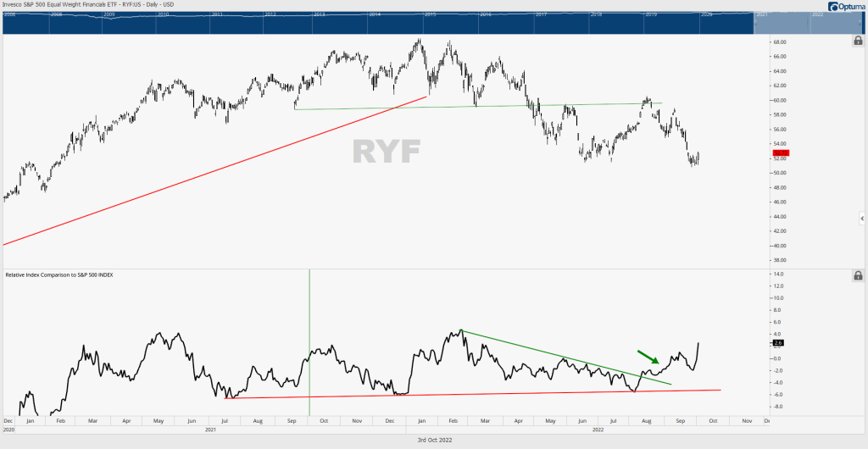
Task: Click the 2020 year label below the time axis
Action: tap(10, 430)
